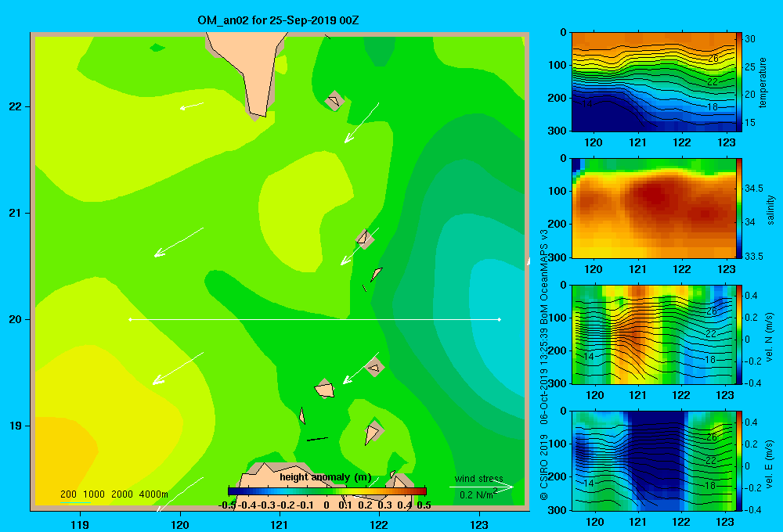Click the CSIRO BoM OceanMAPS v3 copyright text
The height and width of the screenshot is (532, 783).
[x=544, y=365]
